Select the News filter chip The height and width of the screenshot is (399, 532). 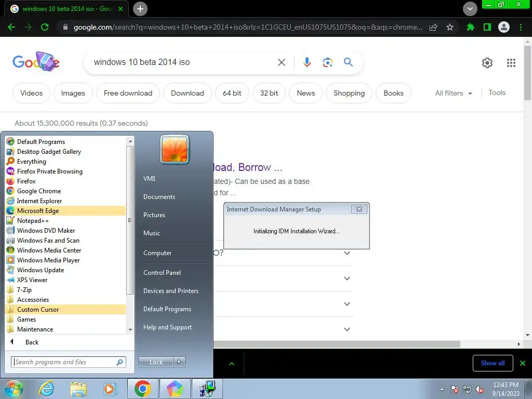[x=305, y=93]
